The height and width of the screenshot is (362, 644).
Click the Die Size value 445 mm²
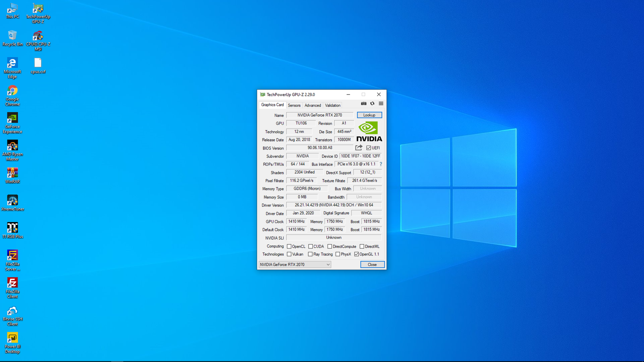tap(344, 131)
